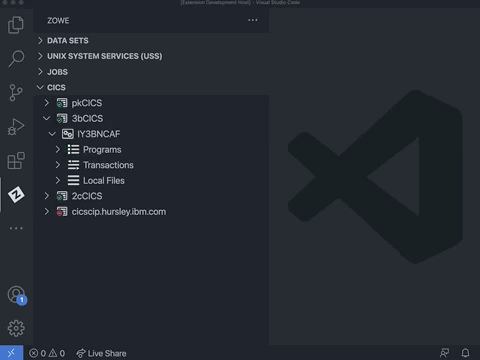This screenshot has height=360, width=480.
Task: Select the IY3BNCAF tree row label
Action: (x=99, y=134)
